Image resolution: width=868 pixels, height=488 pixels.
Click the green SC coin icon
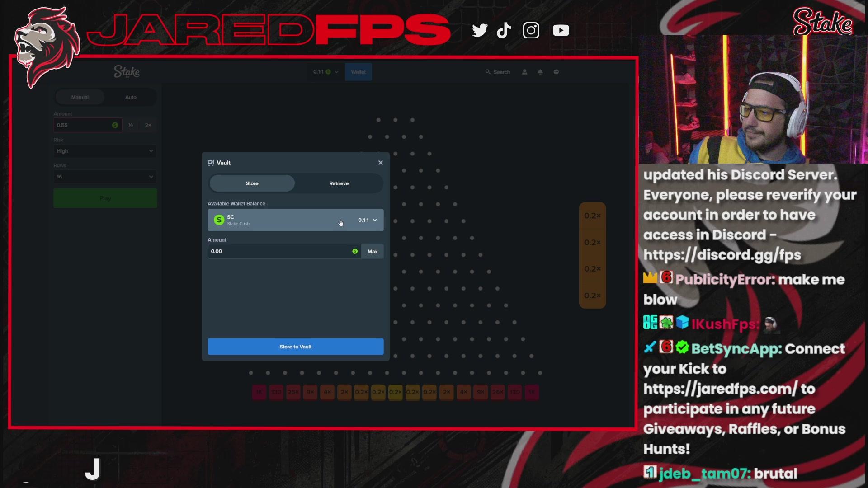click(219, 220)
